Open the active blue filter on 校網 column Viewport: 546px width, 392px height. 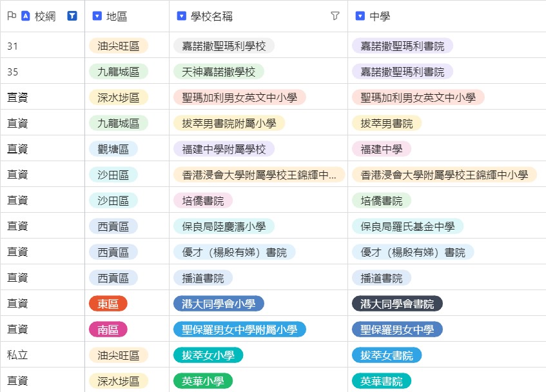point(72,16)
